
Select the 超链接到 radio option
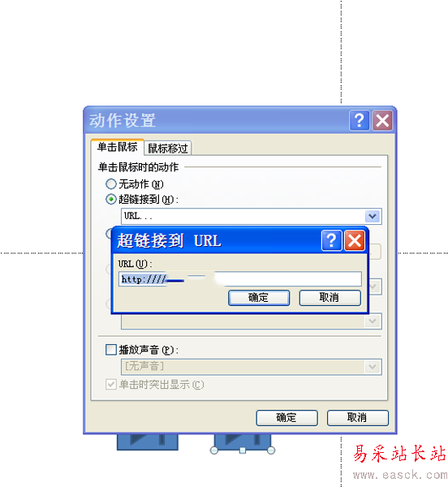[x=111, y=199]
